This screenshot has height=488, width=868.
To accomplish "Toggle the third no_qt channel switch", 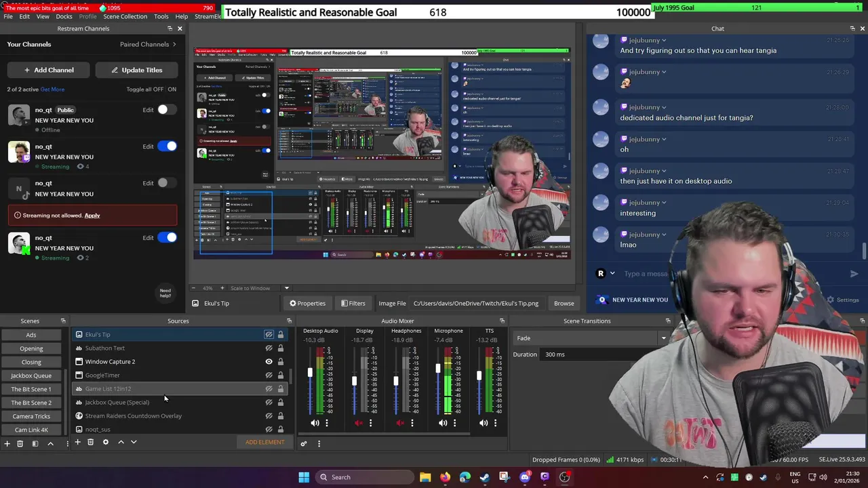I will (x=167, y=183).
